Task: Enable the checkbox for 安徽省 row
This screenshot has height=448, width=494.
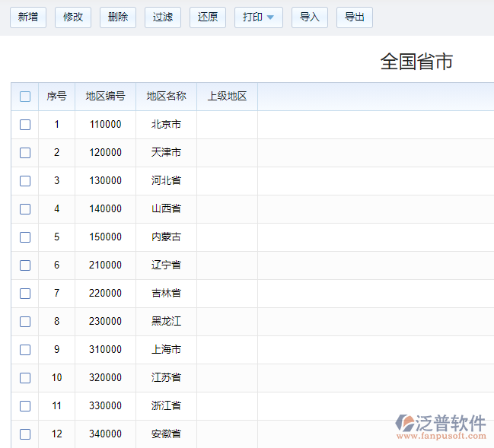Action: [25, 434]
